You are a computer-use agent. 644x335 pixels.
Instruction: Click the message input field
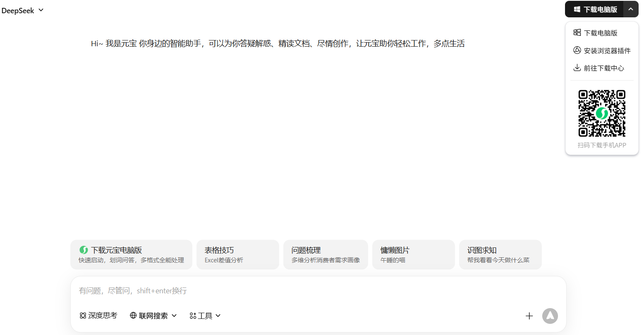(290, 290)
